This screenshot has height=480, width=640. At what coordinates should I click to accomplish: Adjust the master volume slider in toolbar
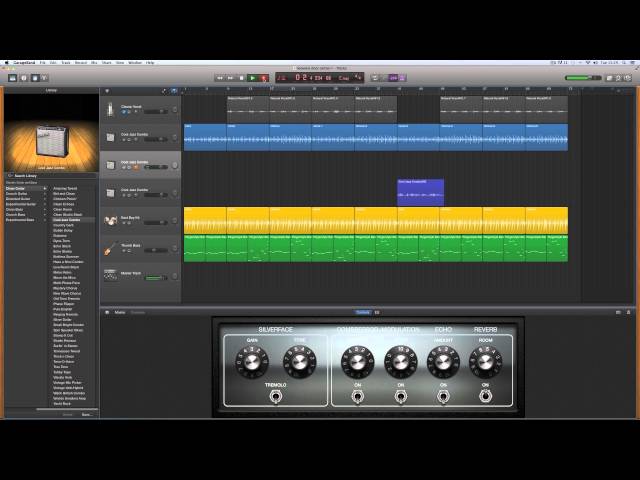(582, 78)
